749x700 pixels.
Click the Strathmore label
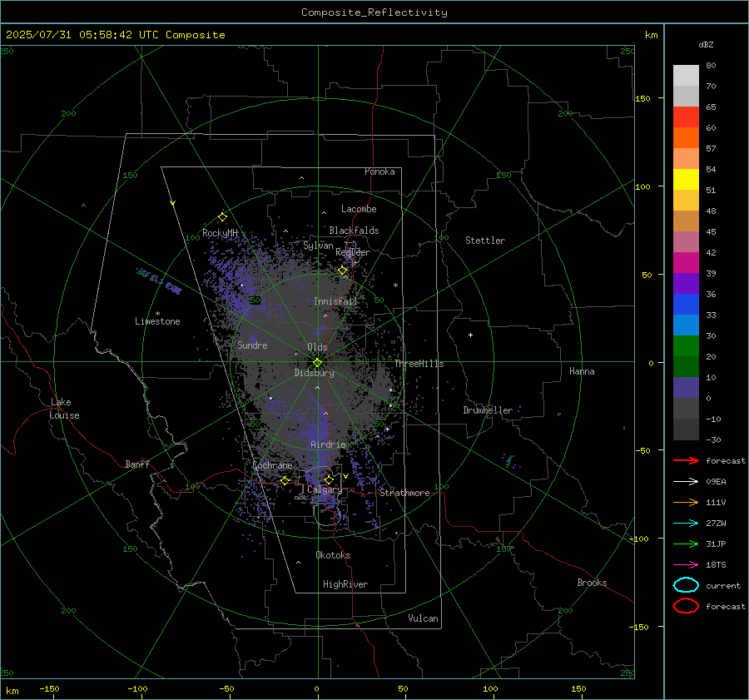[404, 493]
